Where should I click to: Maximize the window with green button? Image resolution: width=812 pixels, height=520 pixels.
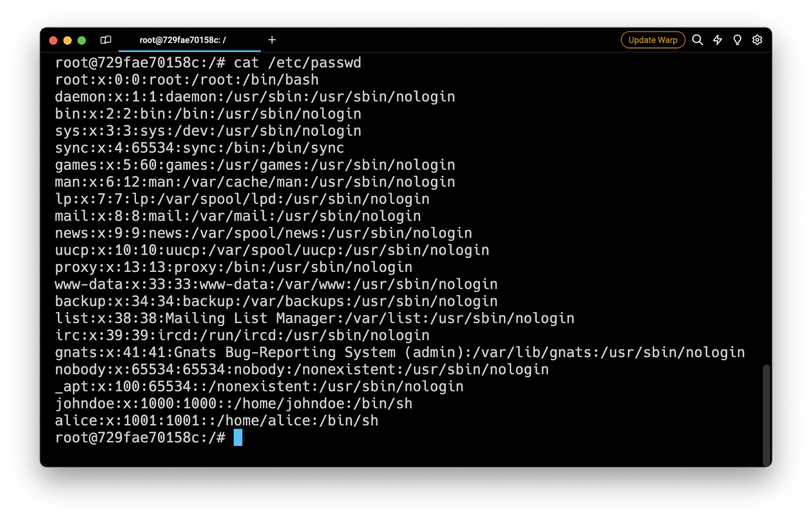click(x=82, y=41)
